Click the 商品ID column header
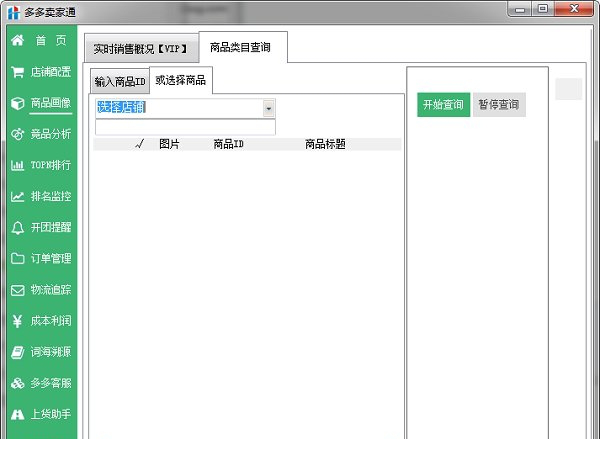The height and width of the screenshot is (456, 600). click(228, 144)
